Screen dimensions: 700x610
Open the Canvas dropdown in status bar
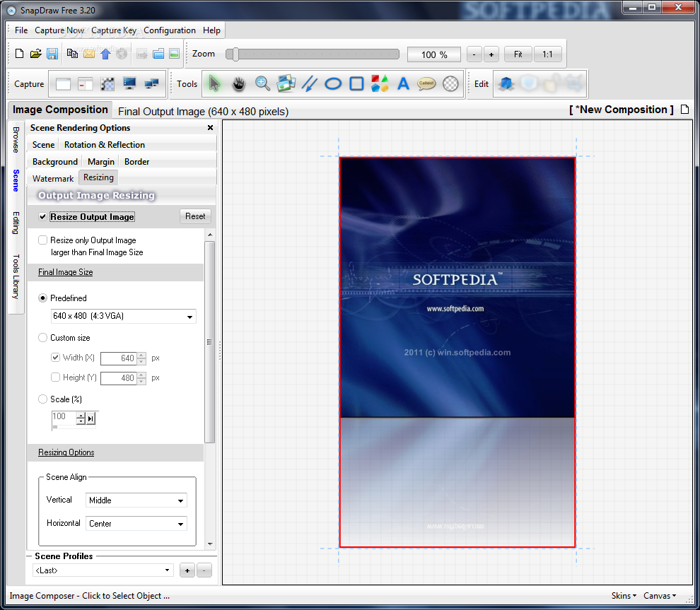click(x=660, y=596)
